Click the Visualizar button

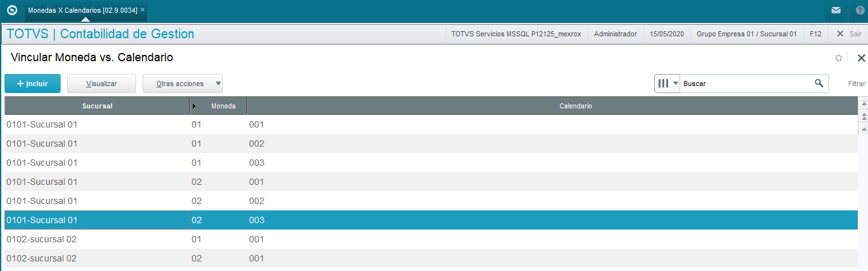coord(102,84)
